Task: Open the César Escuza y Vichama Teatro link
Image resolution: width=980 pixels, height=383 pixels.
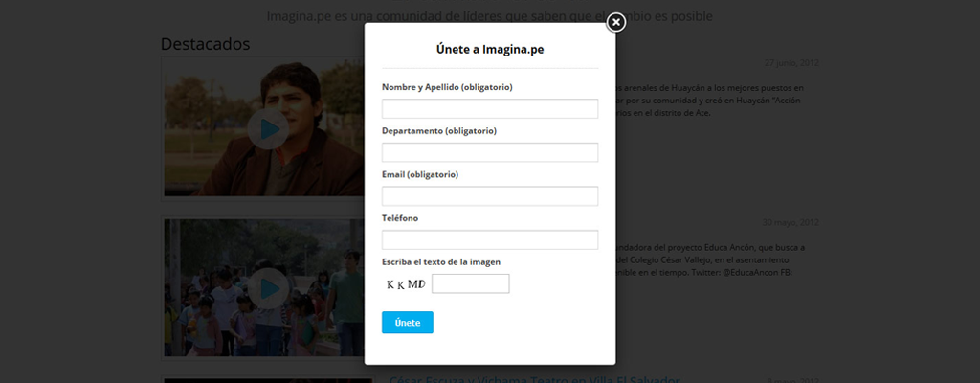Action: 534,380
